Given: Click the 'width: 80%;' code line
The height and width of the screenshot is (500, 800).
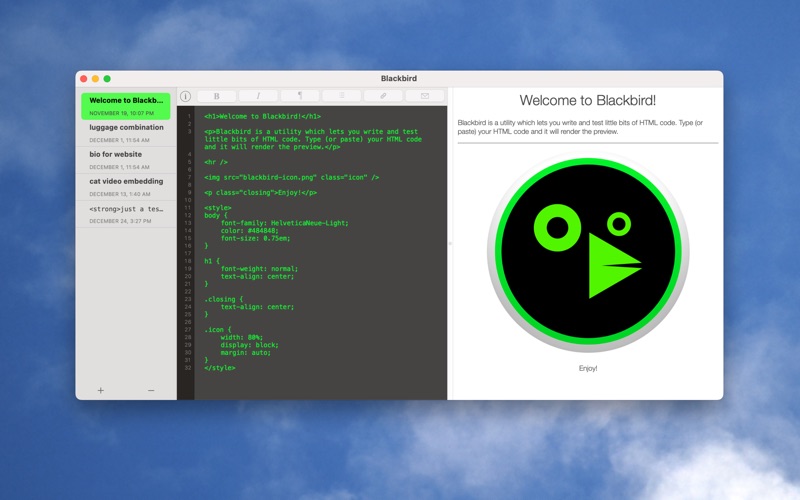Looking at the screenshot, I should coord(241,337).
